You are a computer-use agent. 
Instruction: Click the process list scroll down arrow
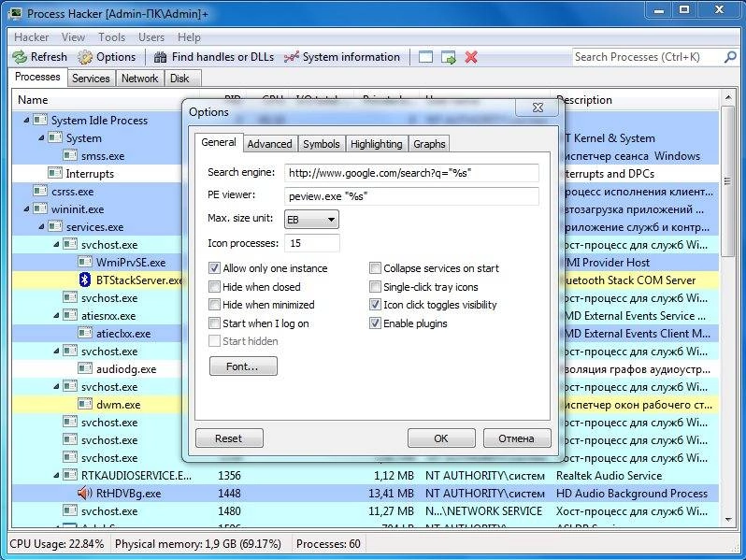pos(727,520)
